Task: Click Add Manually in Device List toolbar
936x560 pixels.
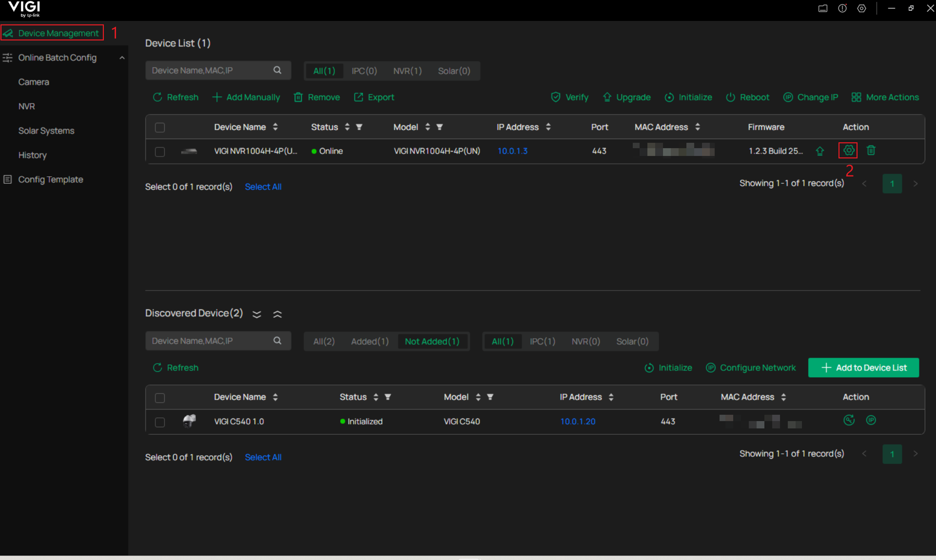Action: click(246, 97)
